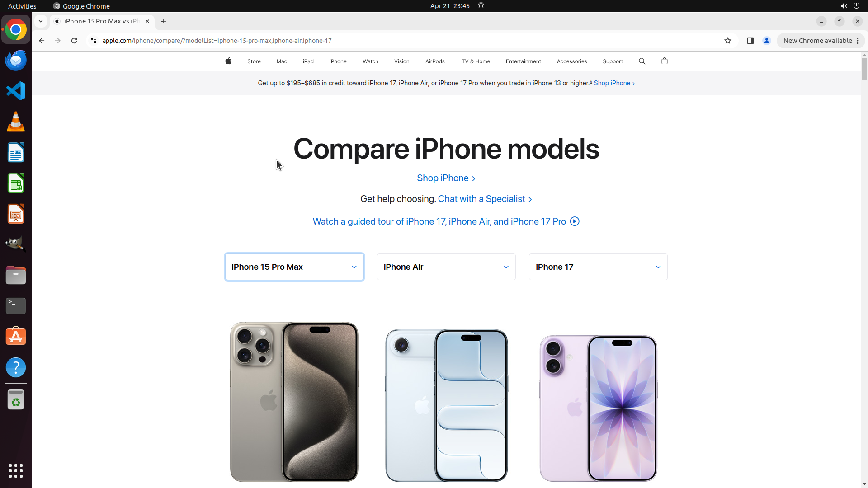This screenshot has width=868, height=488.
Task: Launch Visual Studio Code from the dock
Action: coord(16,91)
